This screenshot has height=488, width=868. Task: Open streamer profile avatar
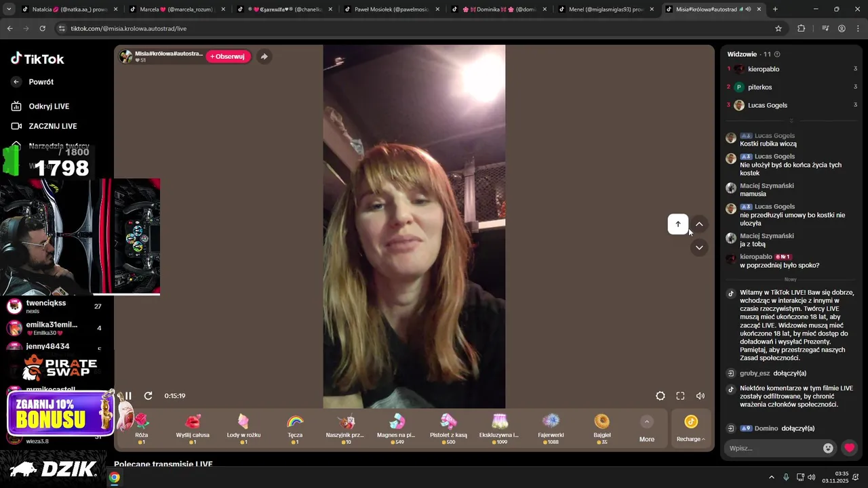point(126,56)
